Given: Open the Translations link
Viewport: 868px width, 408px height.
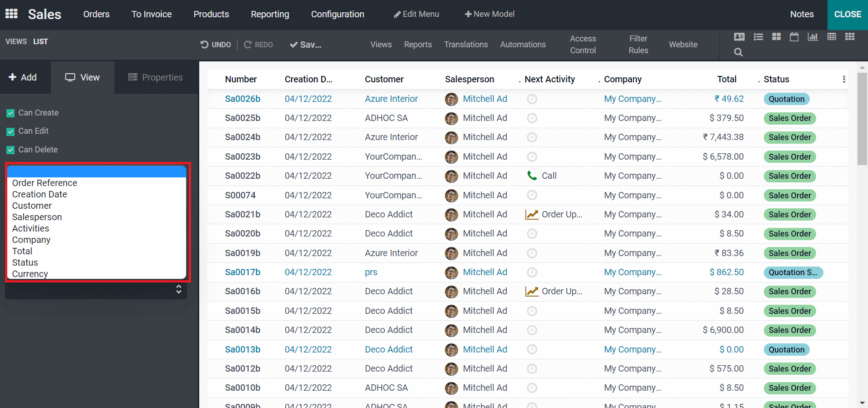Looking at the screenshot, I should tap(466, 45).
